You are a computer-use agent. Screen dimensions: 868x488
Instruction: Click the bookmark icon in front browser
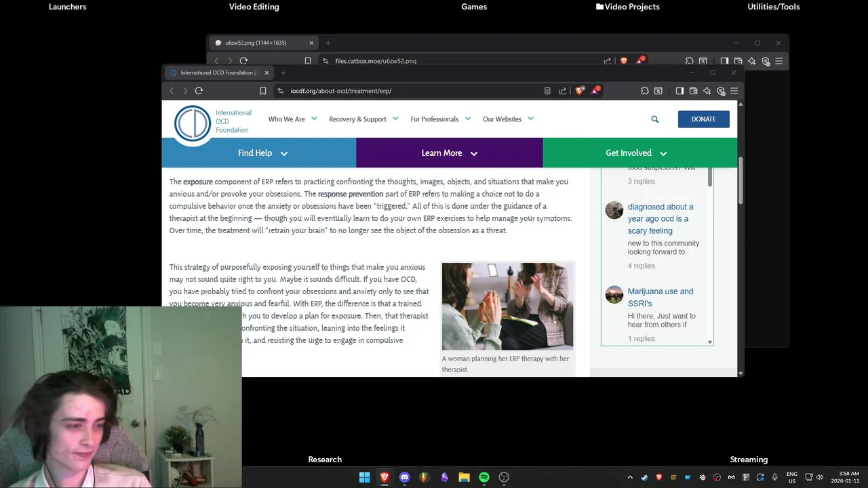263,91
